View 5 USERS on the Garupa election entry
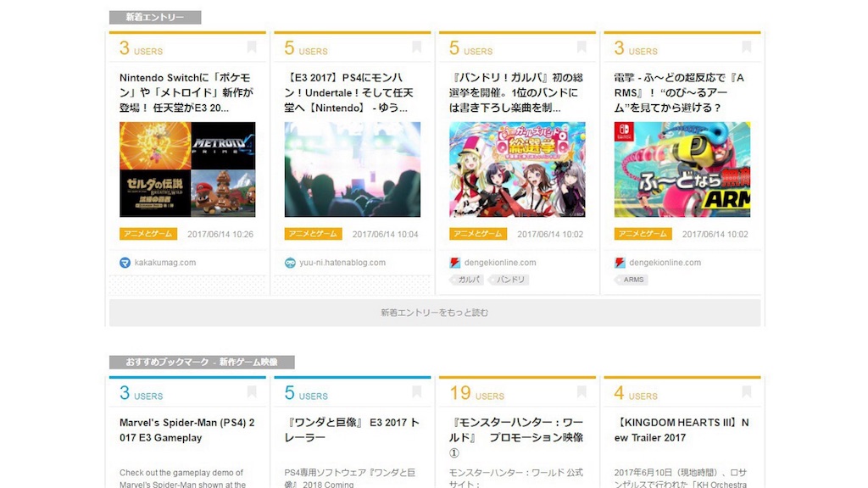The height and width of the screenshot is (488, 868). click(471, 48)
